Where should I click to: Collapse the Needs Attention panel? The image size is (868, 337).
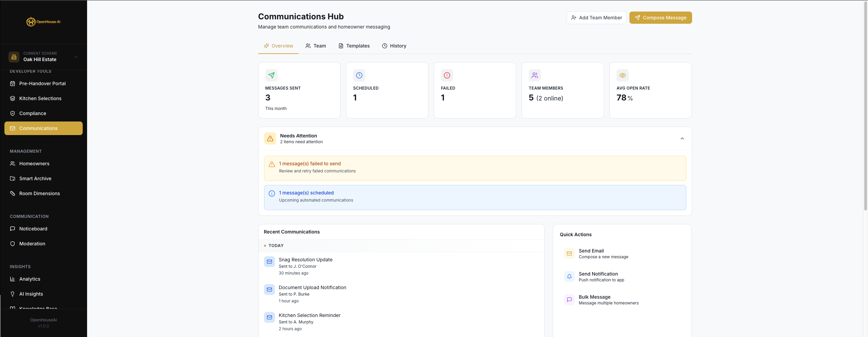682,138
